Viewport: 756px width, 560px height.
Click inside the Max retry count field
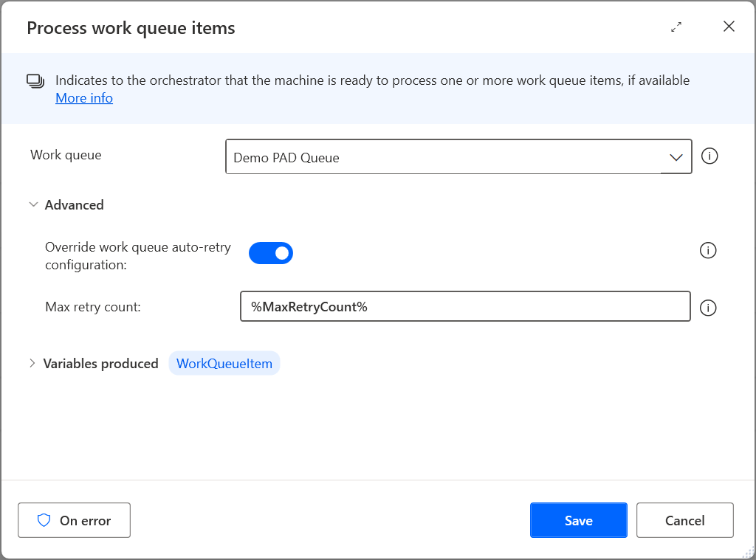(x=465, y=306)
